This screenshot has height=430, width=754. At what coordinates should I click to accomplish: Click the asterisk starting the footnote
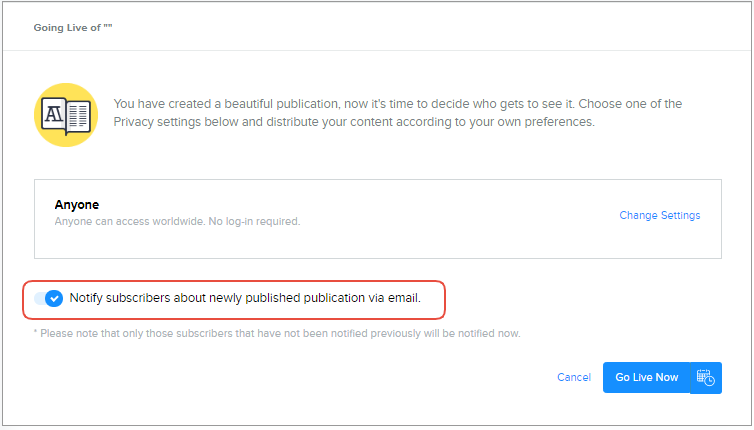[x=35, y=333]
